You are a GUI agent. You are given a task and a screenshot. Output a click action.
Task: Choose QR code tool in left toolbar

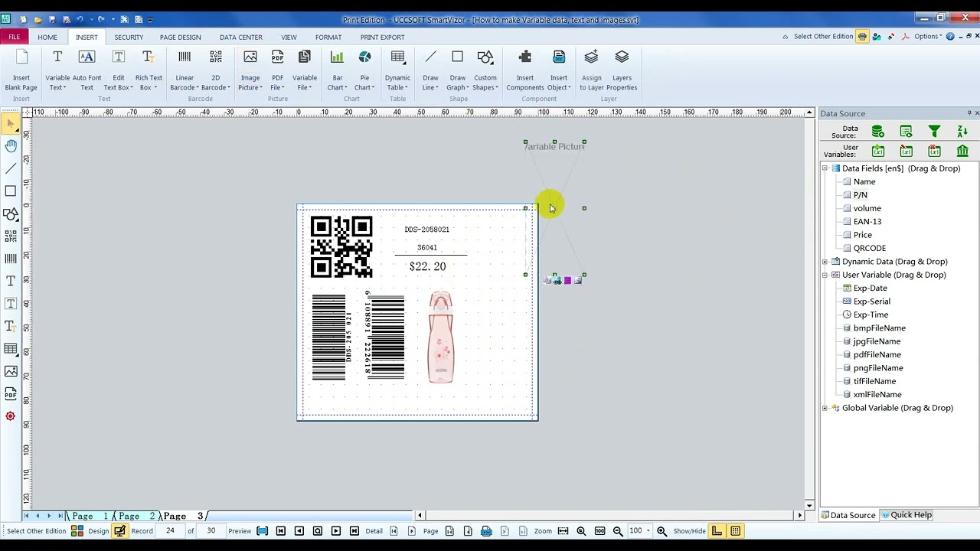(11, 236)
